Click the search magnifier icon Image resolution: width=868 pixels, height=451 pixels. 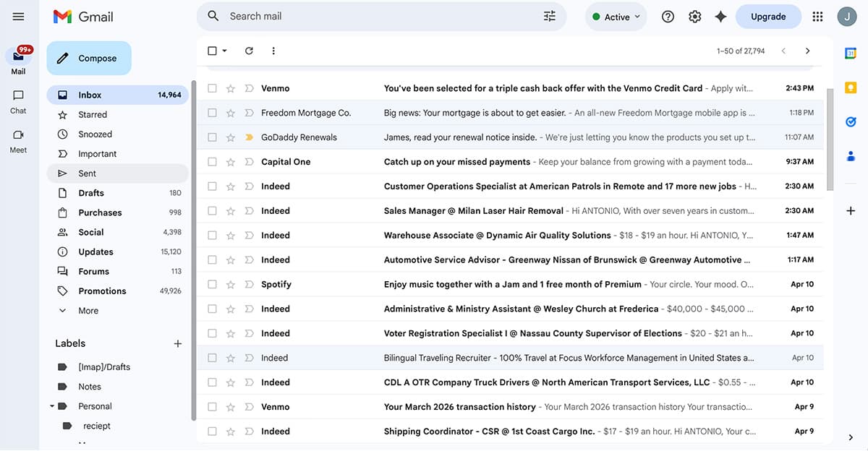pyautogui.click(x=213, y=16)
